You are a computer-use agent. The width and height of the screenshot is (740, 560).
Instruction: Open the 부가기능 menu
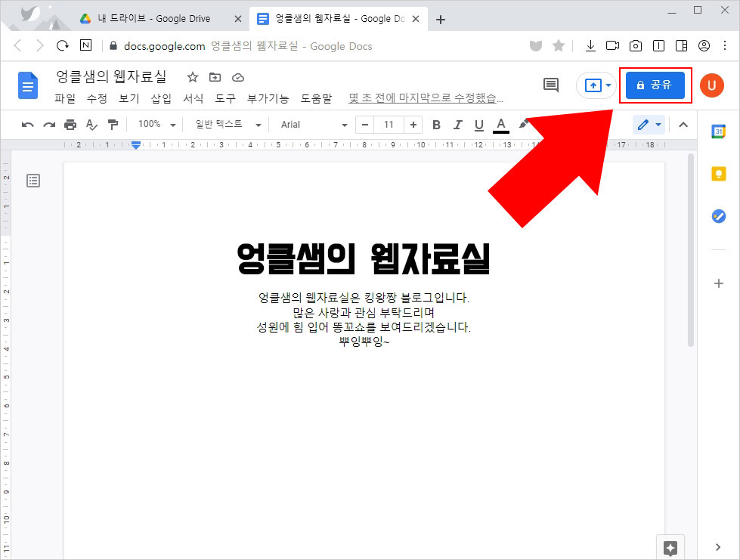268,98
